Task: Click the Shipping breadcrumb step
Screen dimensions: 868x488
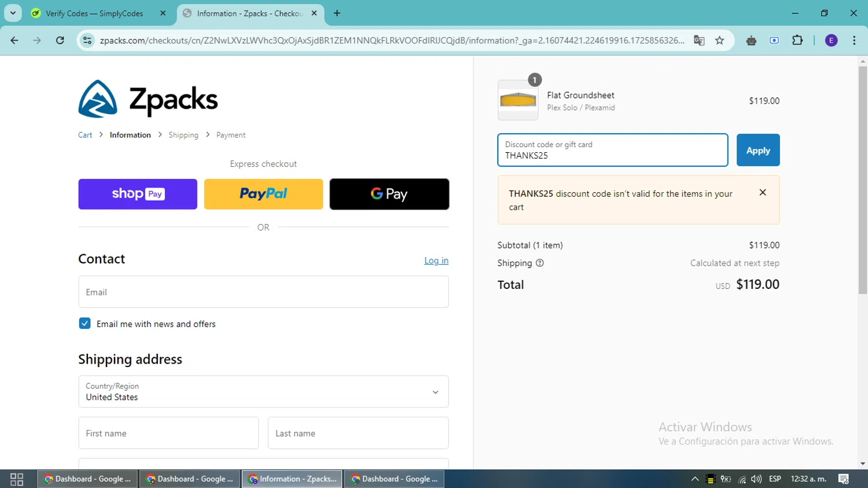Action: (x=183, y=135)
